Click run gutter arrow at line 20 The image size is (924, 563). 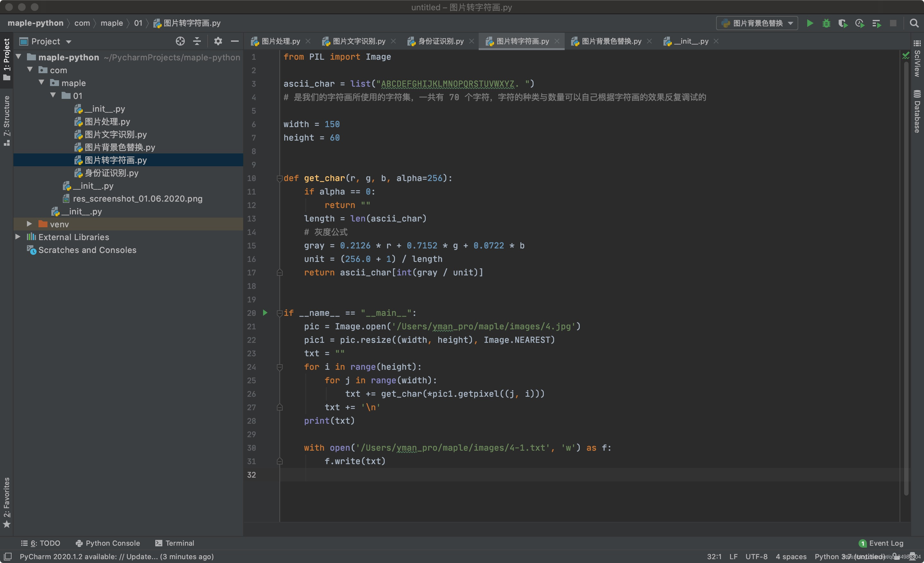coord(265,313)
